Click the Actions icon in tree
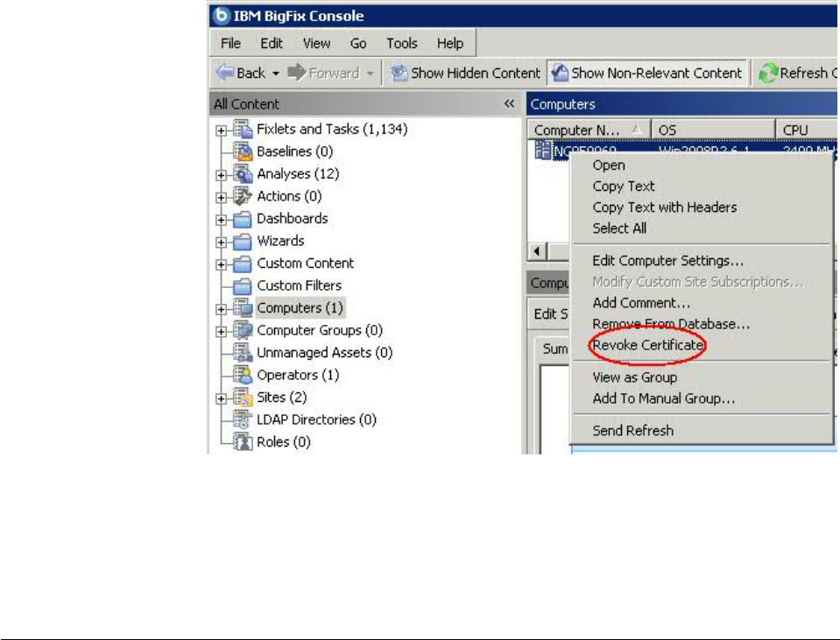This screenshot has height=640, width=840. click(243, 196)
